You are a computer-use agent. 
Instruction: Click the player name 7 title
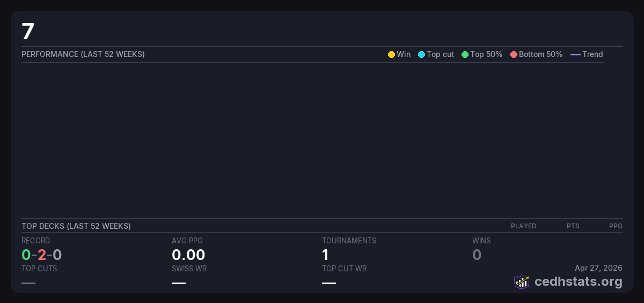click(28, 32)
